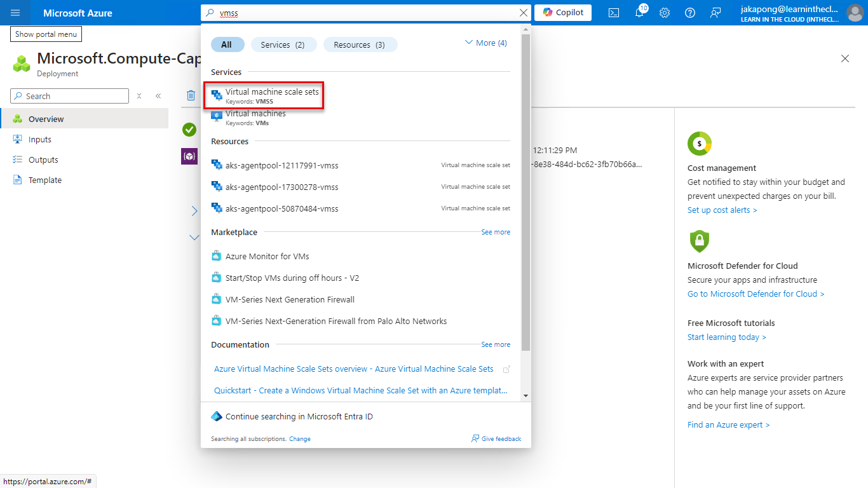Close the deployment blade
Image resolution: width=868 pixels, height=488 pixels.
[x=845, y=58]
